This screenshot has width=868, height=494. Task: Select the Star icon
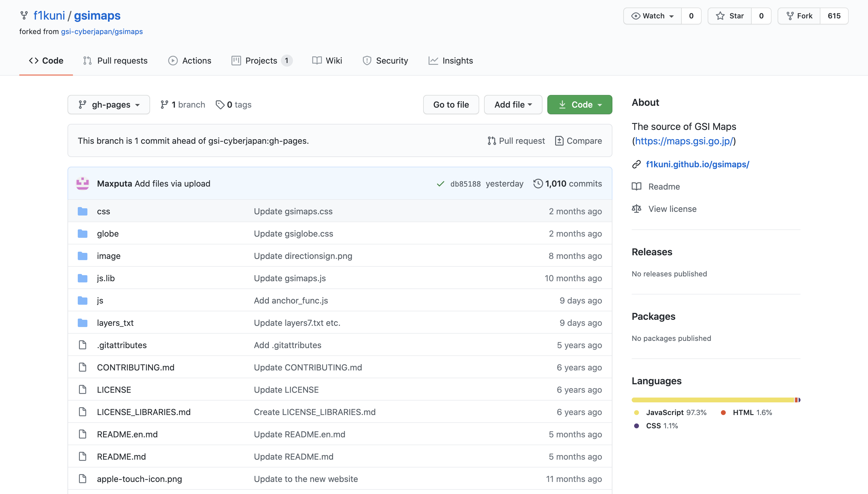pyautogui.click(x=720, y=16)
